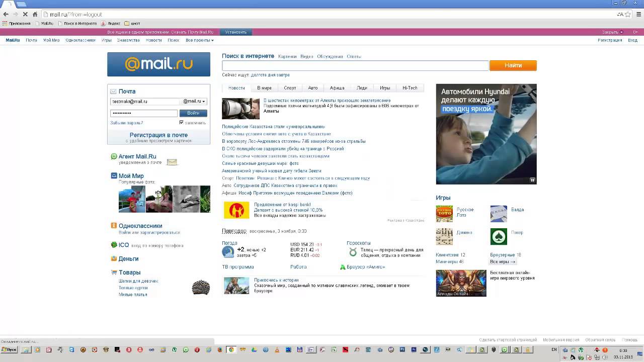Viewport: 644px width, 362px height.
Task: Switch to the Леди tab
Action: pos(362,88)
